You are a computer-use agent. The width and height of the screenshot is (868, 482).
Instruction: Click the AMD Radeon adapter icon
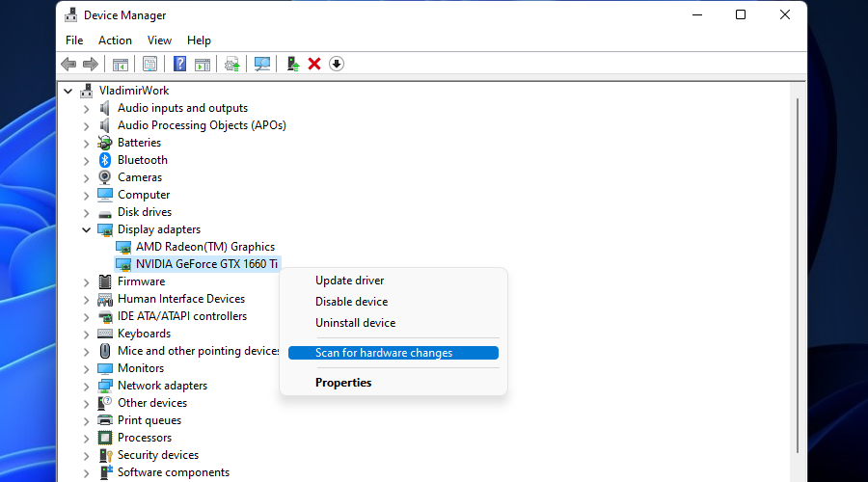pyautogui.click(x=123, y=247)
